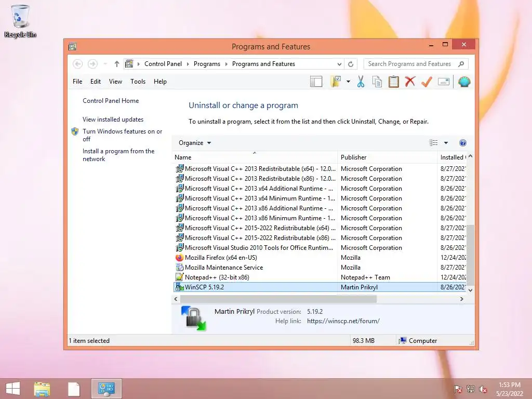Sort by the Name column header

(255, 157)
